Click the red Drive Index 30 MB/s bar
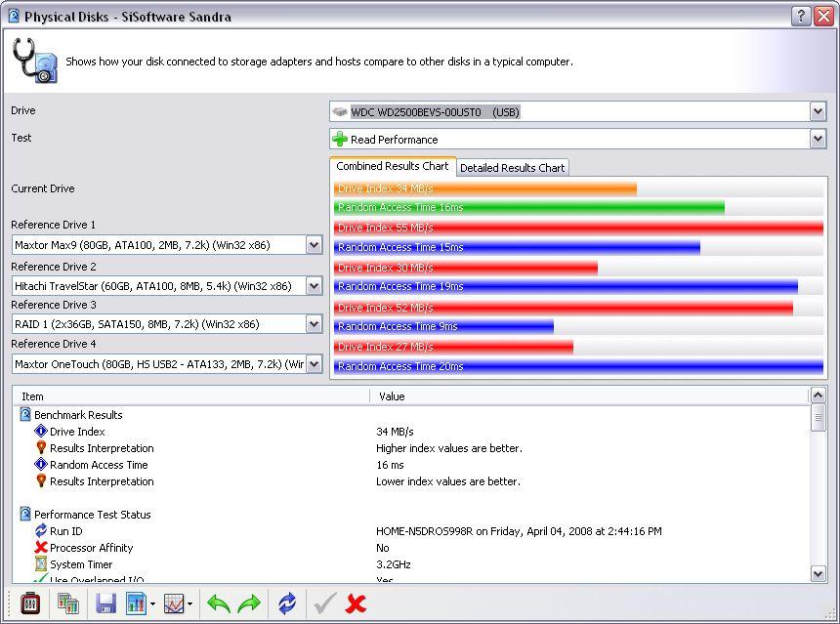 (466, 268)
